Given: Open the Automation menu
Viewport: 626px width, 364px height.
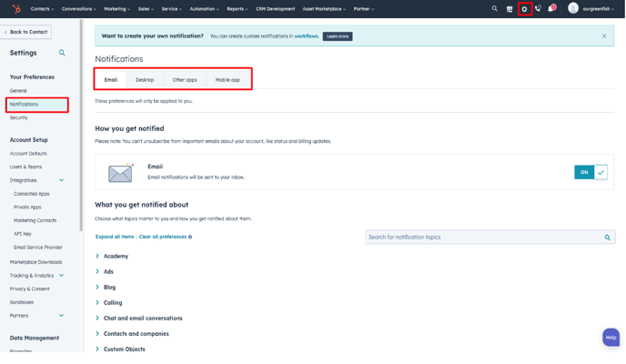Looking at the screenshot, I should [x=204, y=9].
